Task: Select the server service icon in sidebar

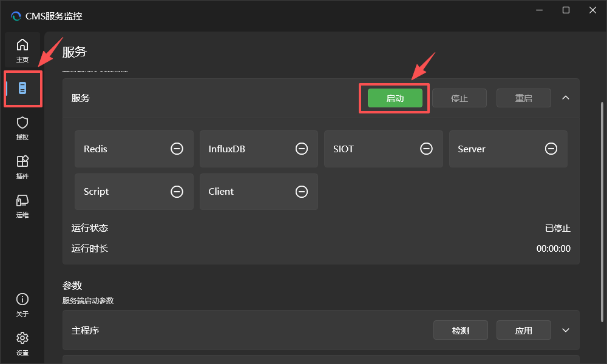Action: tap(22, 89)
